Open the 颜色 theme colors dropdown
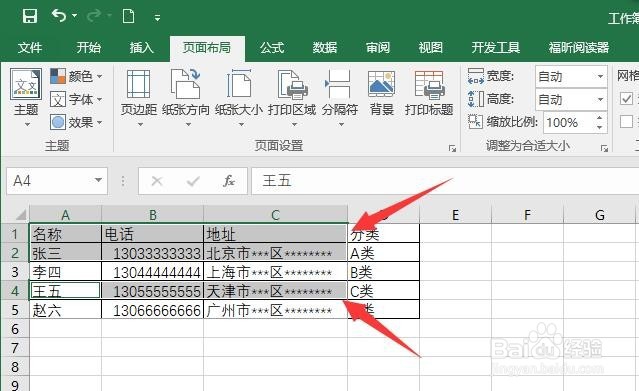639x391 pixels. click(x=76, y=76)
